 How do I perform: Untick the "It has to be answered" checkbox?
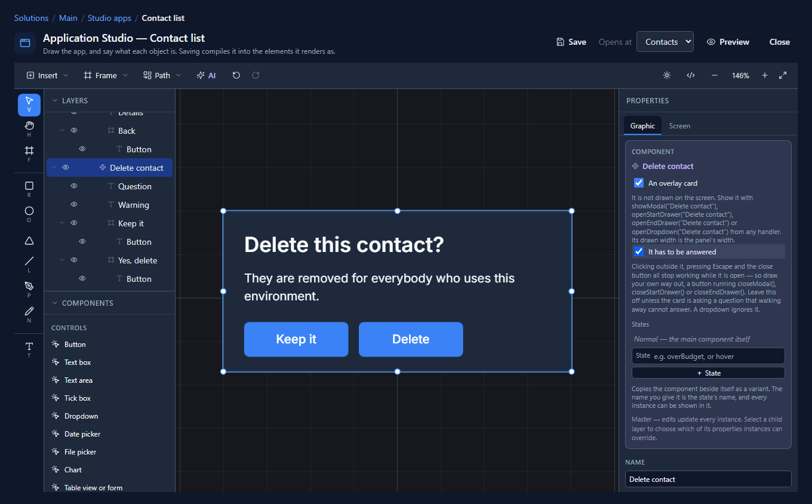(639, 251)
